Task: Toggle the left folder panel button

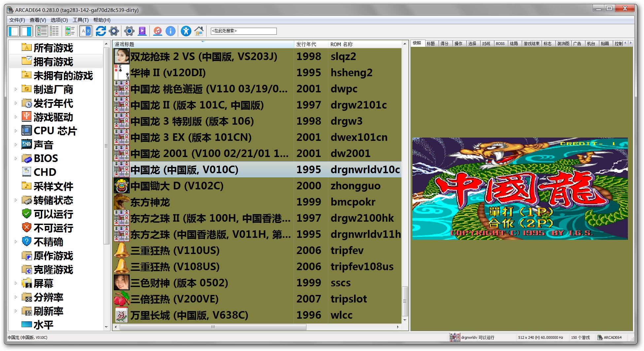Action: tap(14, 31)
